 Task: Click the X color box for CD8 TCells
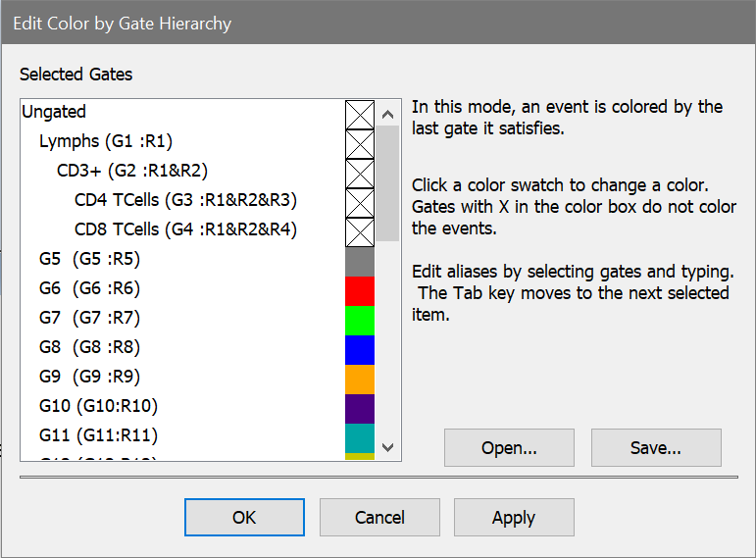pos(360,232)
